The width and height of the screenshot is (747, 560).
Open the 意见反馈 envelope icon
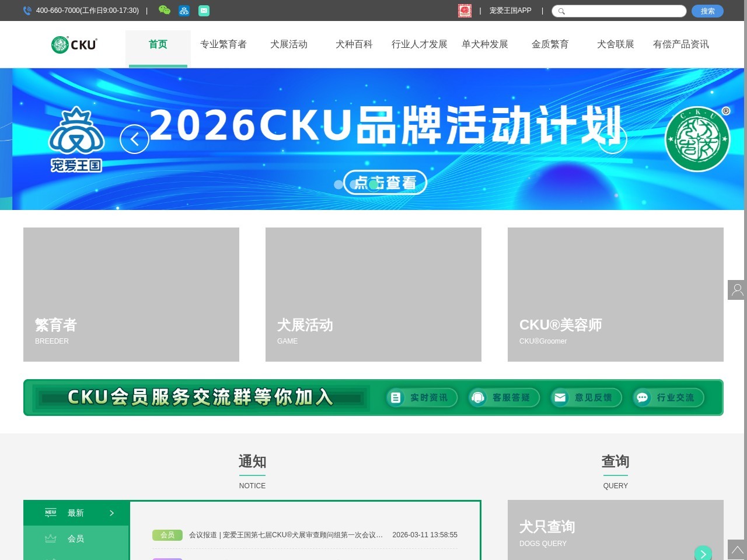pyautogui.click(x=560, y=398)
